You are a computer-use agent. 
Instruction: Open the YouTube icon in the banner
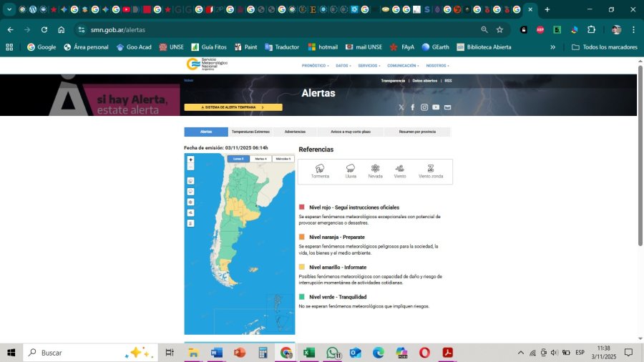pyautogui.click(x=436, y=107)
